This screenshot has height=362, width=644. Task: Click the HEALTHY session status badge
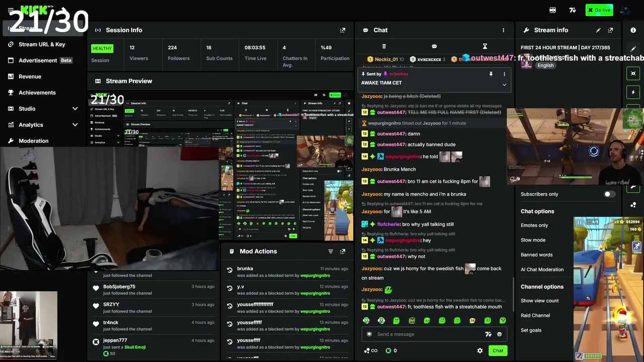click(x=102, y=49)
